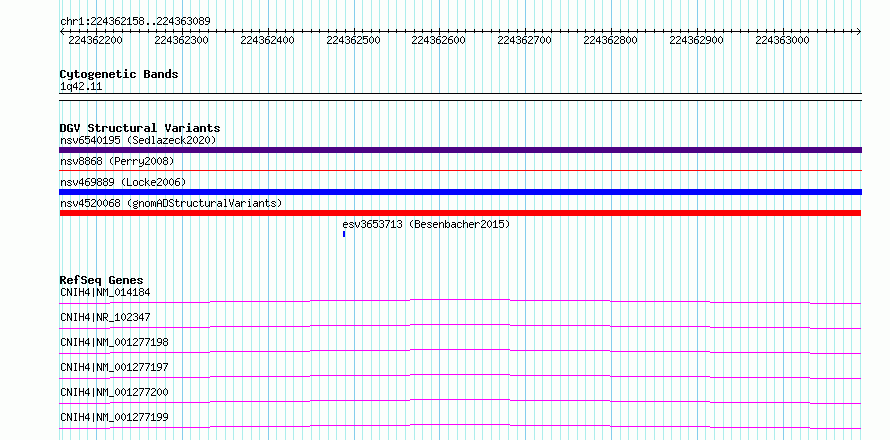Open variant nsv4520068 (gnomADStructuralVariants) label
Screen dimensions: 890x440
[171, 203]
